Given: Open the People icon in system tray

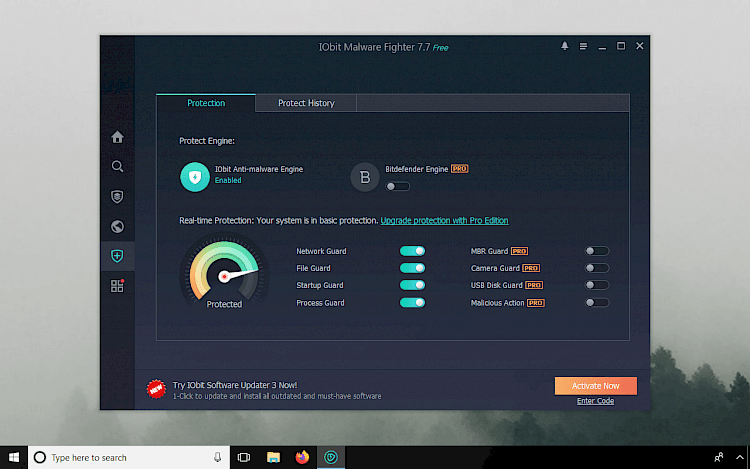Looking at the screenshot, I should tap(718, 458).
